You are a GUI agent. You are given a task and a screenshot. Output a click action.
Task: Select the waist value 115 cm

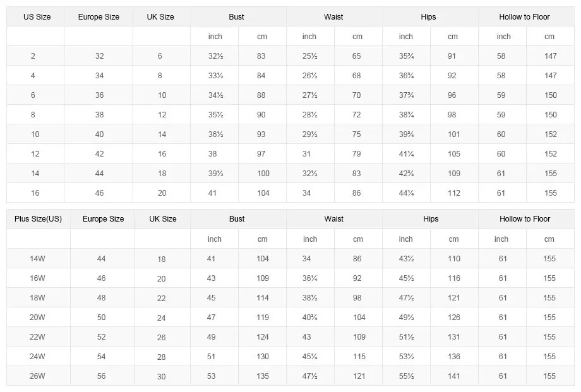(359, 357)
